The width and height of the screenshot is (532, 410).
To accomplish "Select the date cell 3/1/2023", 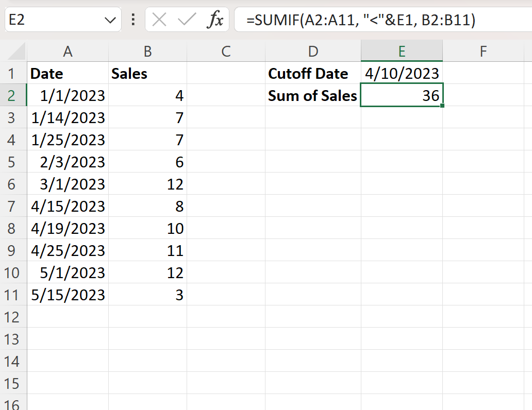I will pyautogui.click(x=68, y=184).
